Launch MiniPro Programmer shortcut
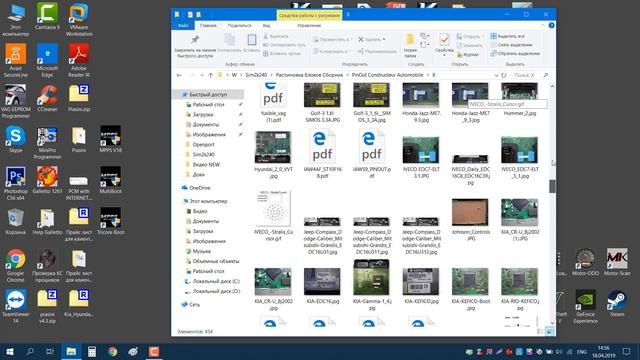The image size is (640, 360). pos(47,142)
